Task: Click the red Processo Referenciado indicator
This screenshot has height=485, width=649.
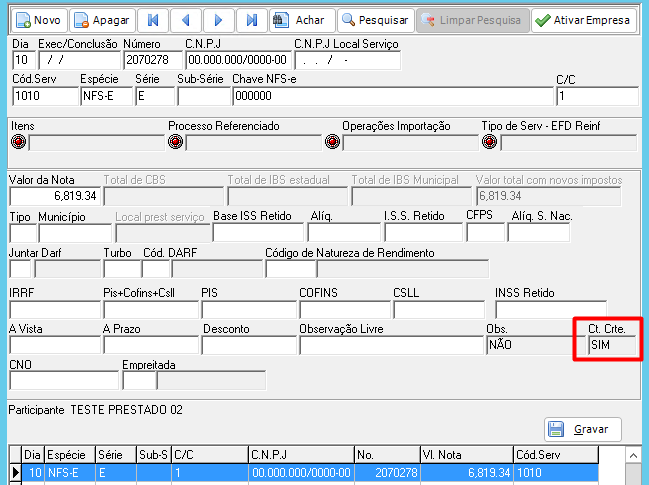Action: (x=175, y=142)
